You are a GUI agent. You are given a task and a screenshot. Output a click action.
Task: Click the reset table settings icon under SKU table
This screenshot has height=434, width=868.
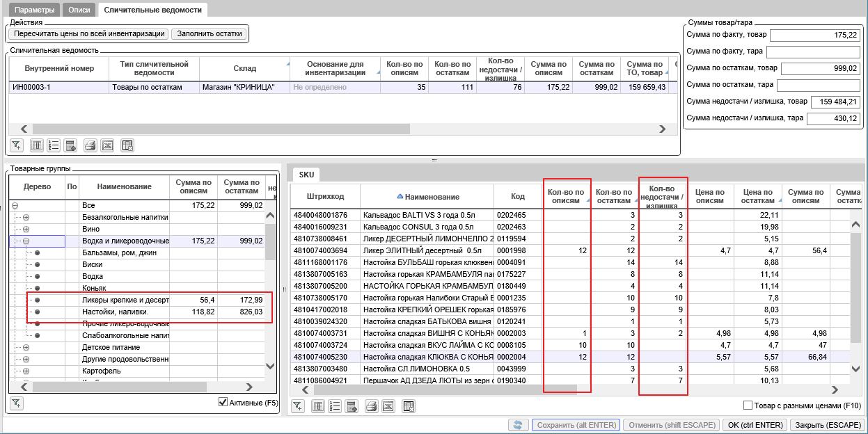[x=409, y=406]
